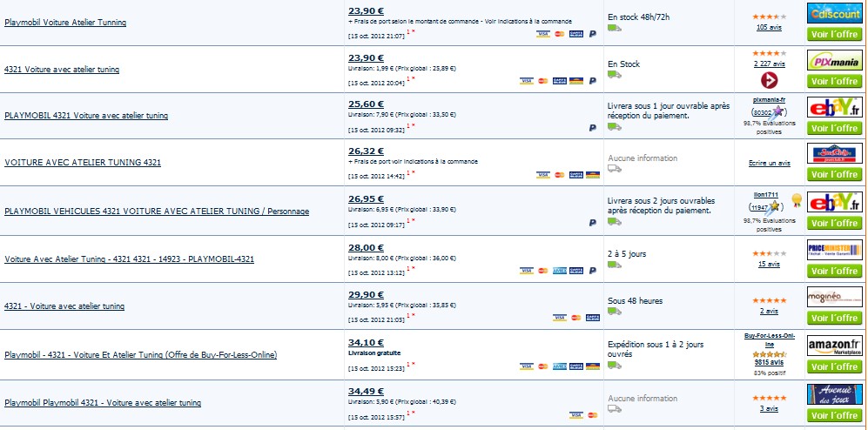The image size is (868, 430).
Task: Click "Voir l'offre" in the 25,60 € eBay row
Action: (834, 128)
